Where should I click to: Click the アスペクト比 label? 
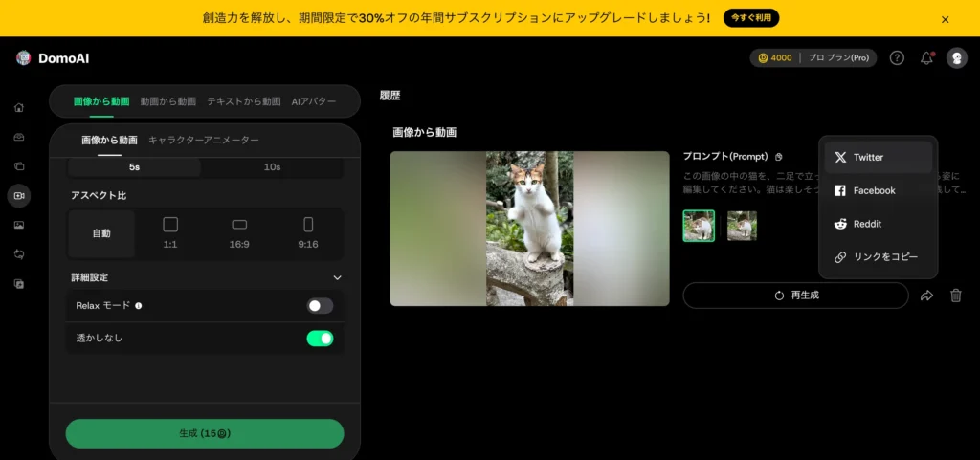tap(99, 195)
